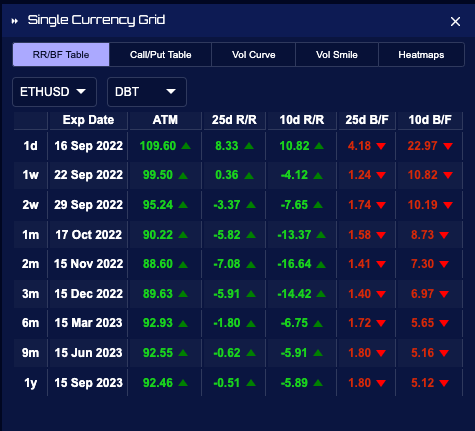This screenshot has height=431, width=475.
Task: Click the down arrow beside 10.19
Action: [448, 205]
